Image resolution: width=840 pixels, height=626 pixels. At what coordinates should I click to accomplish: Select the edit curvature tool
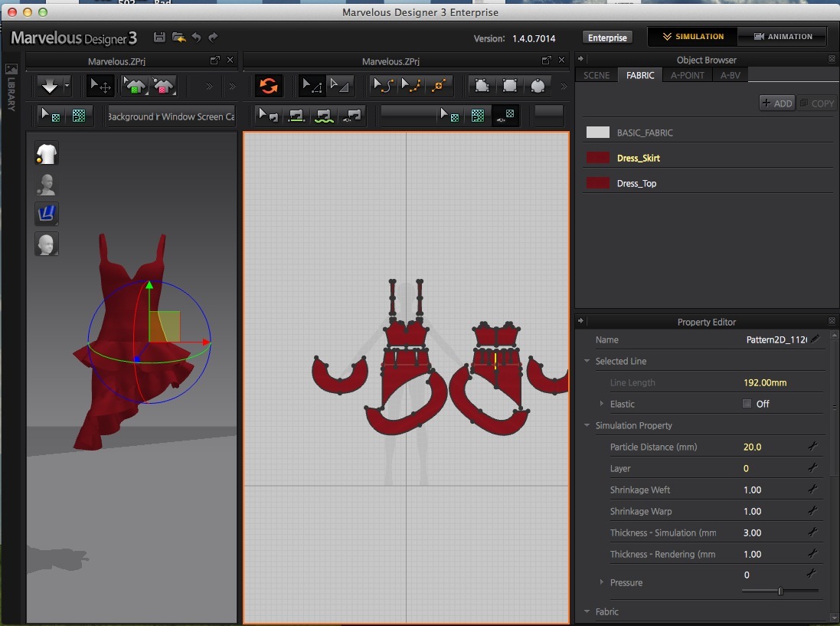pyautogui.click(x=382, y=86)
